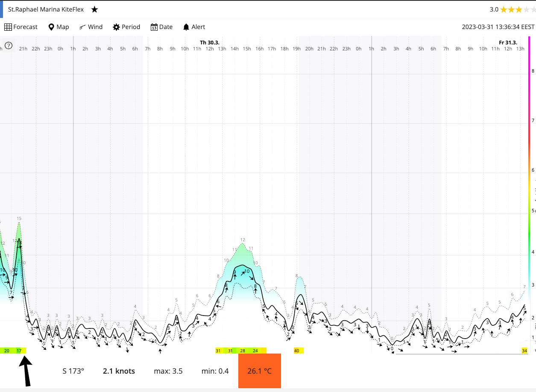
Task: Click the large black wind direction arrow
Action: 26,371
